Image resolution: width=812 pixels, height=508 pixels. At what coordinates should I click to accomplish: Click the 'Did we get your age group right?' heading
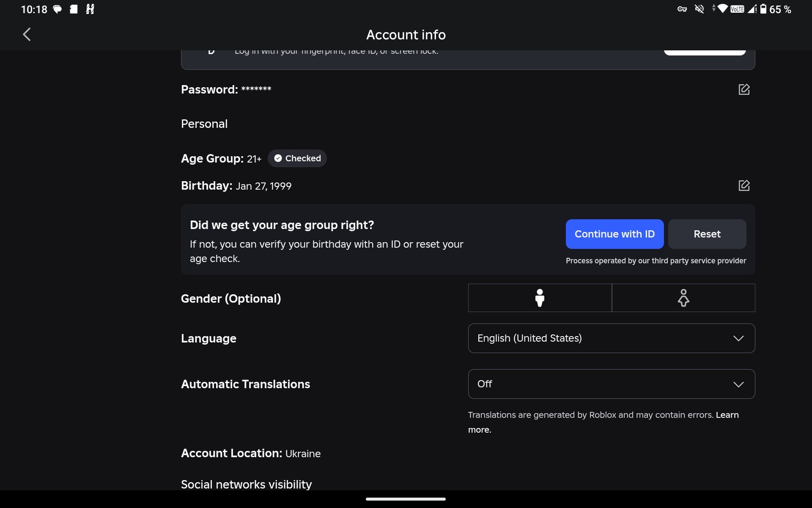(x=282, y=225)
